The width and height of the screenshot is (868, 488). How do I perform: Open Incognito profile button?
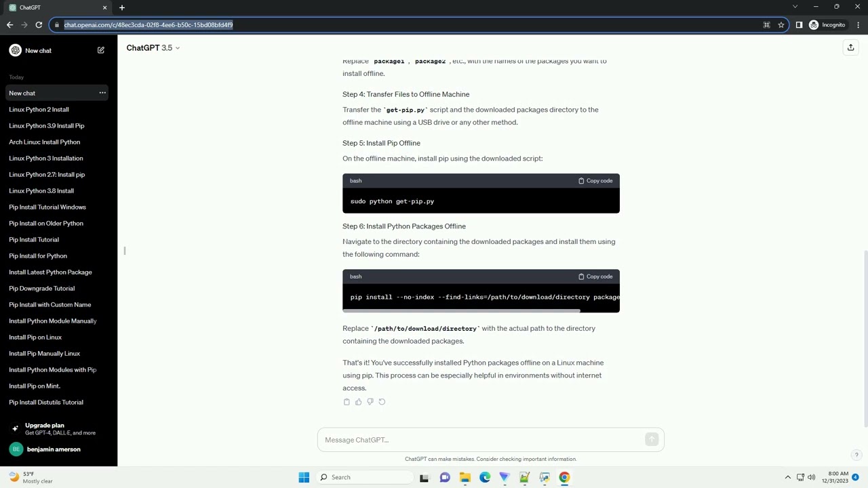(x=827, y=25)
